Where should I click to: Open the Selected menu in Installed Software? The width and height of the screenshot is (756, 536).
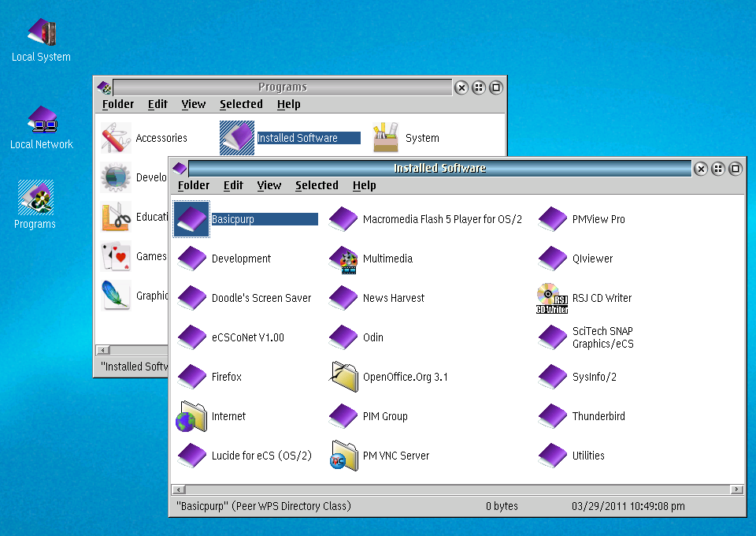click(317, 185)
